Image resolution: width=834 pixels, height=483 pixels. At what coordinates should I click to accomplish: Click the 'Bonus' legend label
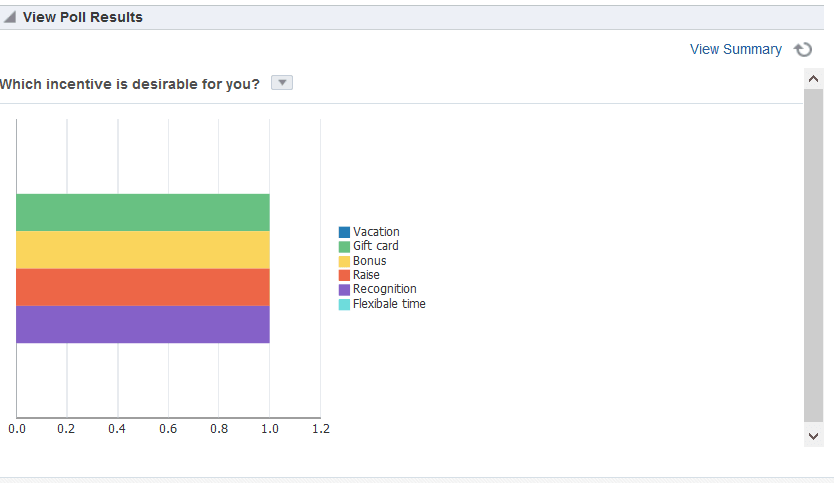pos(370,261)
